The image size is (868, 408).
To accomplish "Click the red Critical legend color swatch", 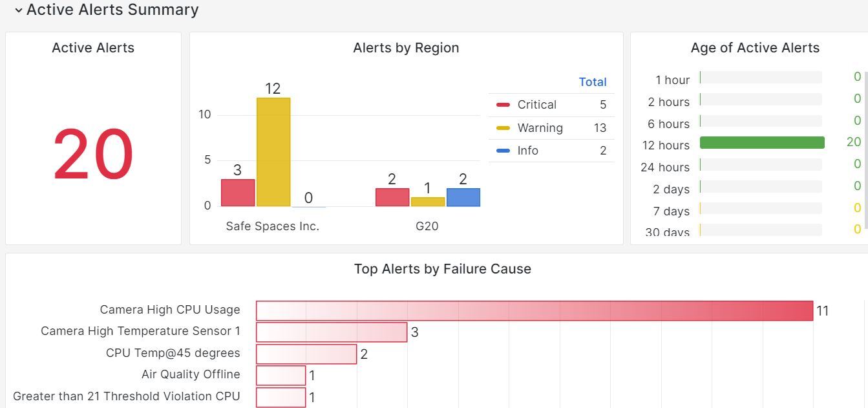I will [x=503, y=105].
